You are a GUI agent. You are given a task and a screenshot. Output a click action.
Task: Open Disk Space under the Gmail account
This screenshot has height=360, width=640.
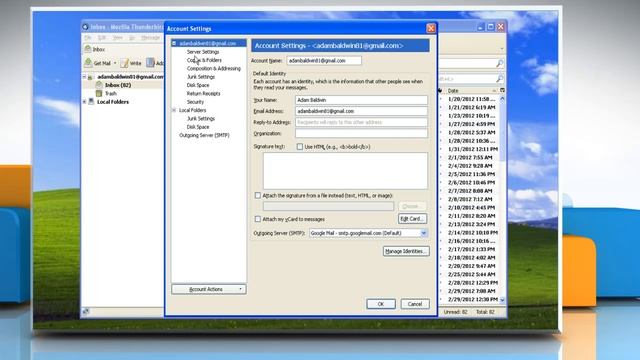[x=198, y=85]
